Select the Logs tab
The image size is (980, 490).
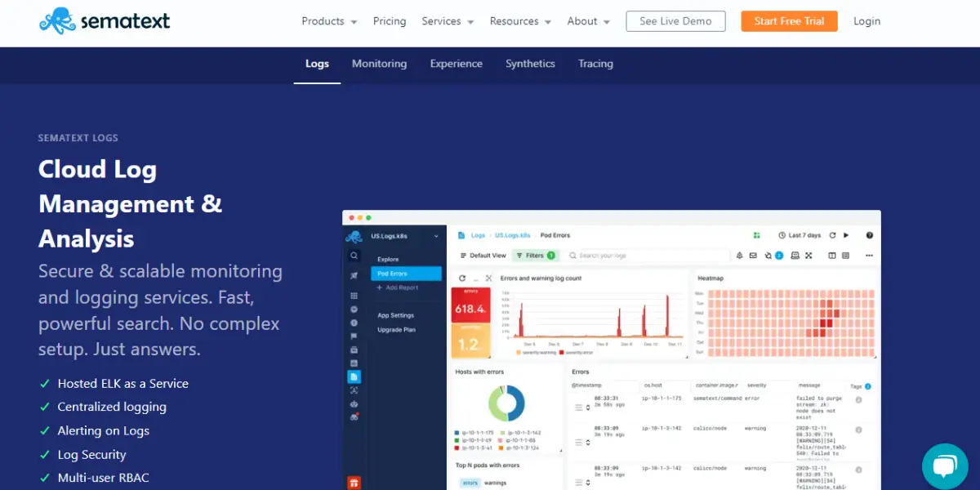tap(317, 64)
